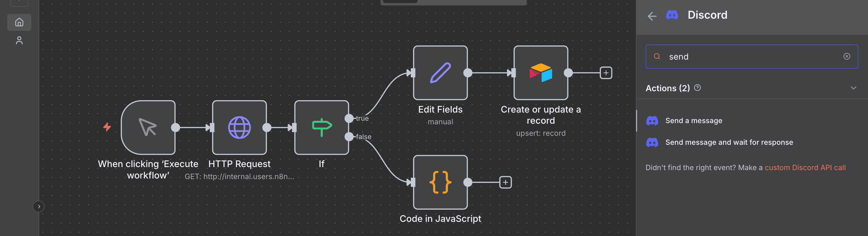Click the magnifier icon in search box
868x236 pixels.
(x=657, y=56)
